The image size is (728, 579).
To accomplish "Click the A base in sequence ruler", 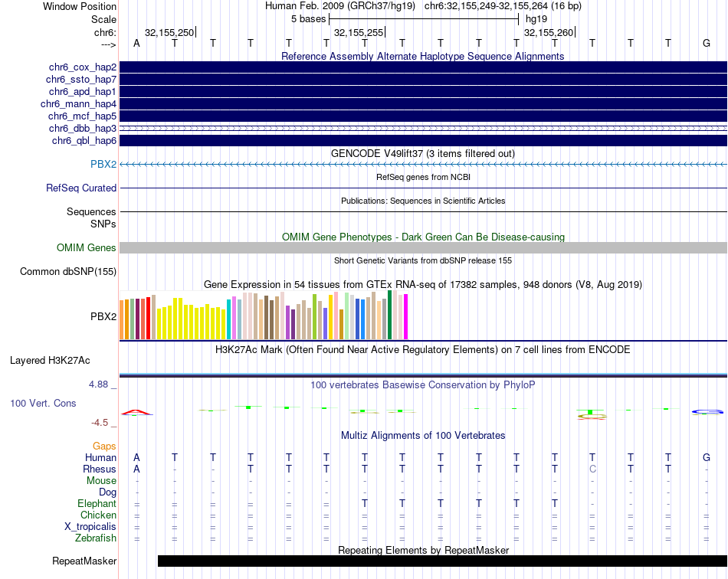I will coord(136,43).
